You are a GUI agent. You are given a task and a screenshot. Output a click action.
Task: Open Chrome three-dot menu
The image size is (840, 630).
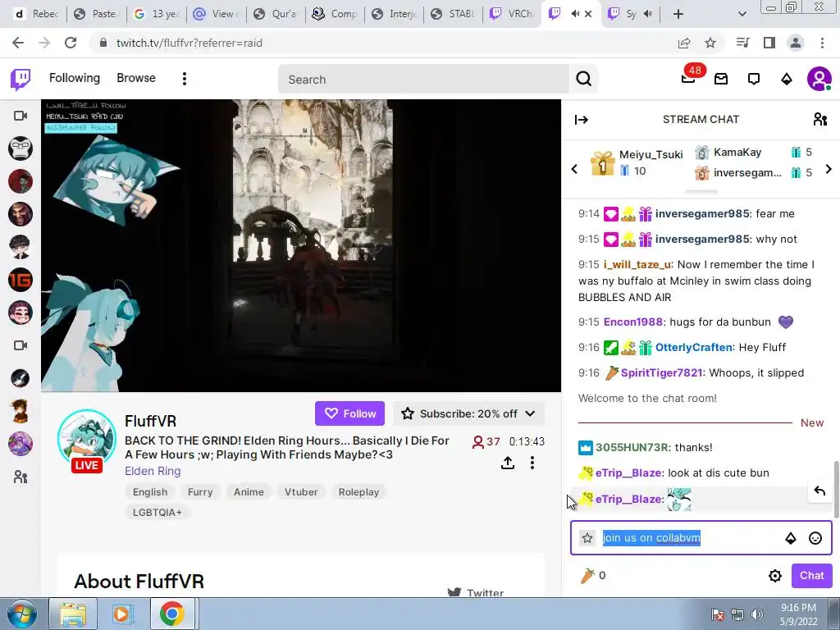click(822, 43)
